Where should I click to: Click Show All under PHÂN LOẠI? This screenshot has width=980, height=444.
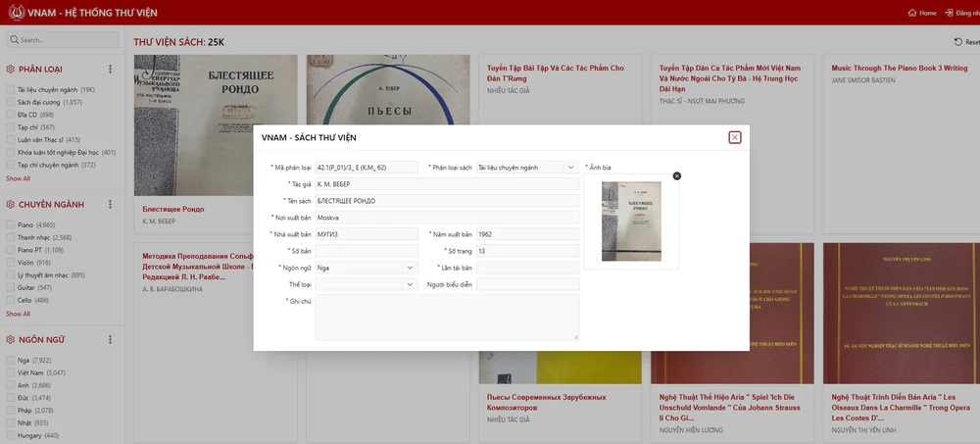pos(18,178)
